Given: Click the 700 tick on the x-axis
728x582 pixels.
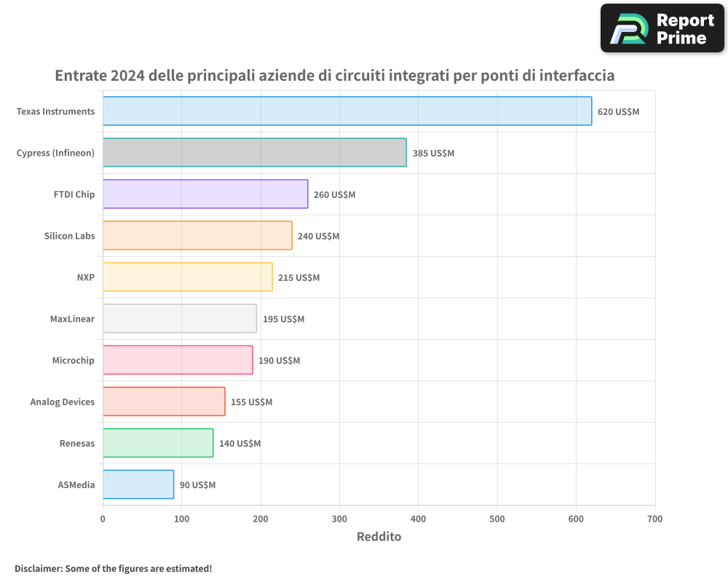Looking at the screenshot, I should pos(654,519).
